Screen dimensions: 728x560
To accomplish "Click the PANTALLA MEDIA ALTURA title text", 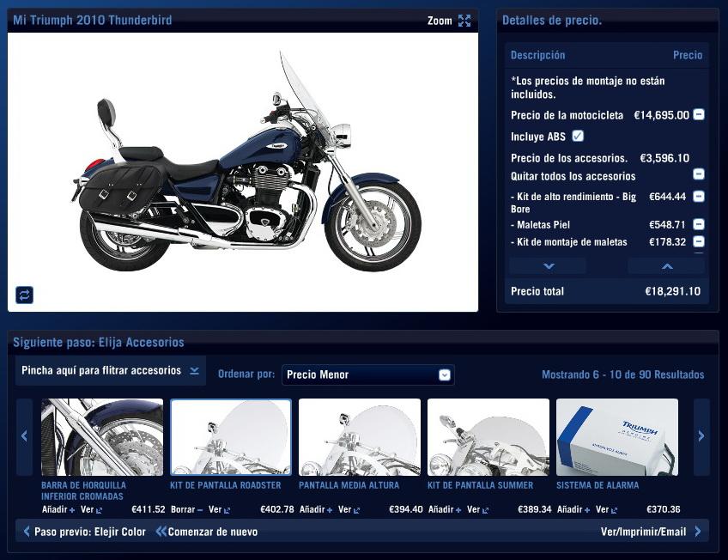I will click(349, 485).
